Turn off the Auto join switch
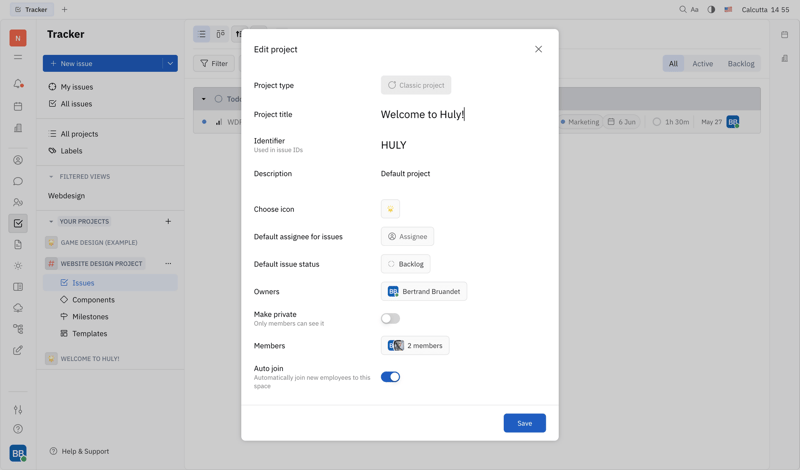This screenshot has width=800, height=470. [390, 377]
